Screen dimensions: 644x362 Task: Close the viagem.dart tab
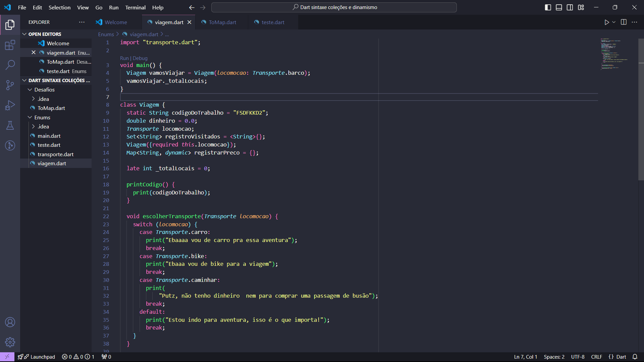(x=190, y=22)
